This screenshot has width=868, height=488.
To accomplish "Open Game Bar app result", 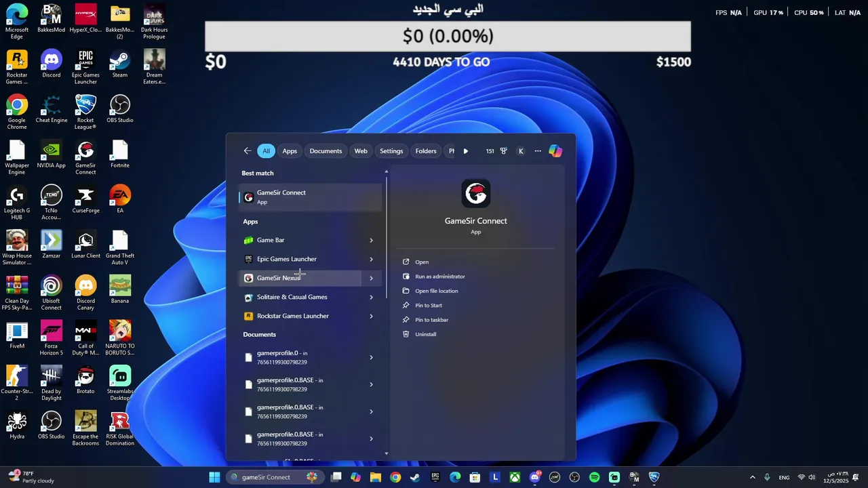I will coord(300,240).
